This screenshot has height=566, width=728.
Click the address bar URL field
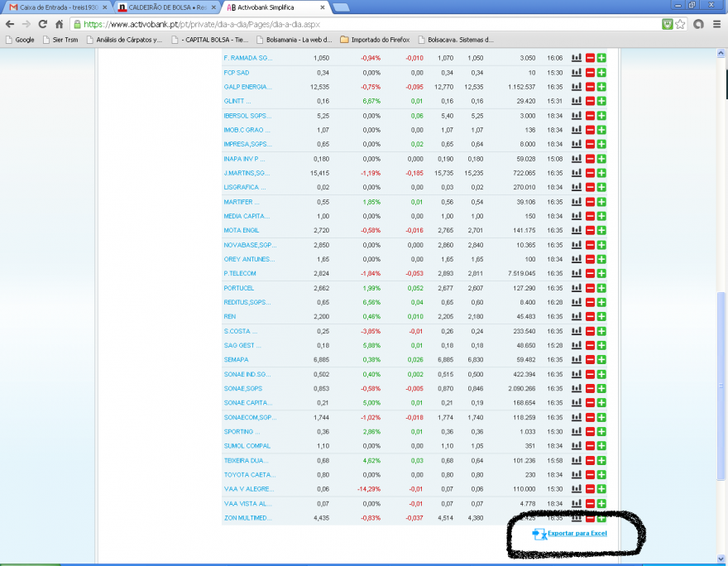(x=366, y=24)
